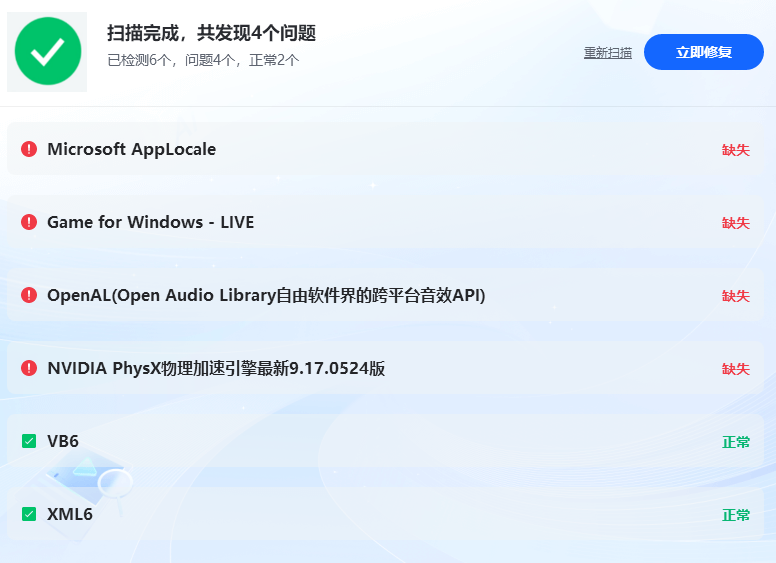
Task: Click the 缺失 status for OpenAL
Action: pyautogui.click(x=736, y=296)
